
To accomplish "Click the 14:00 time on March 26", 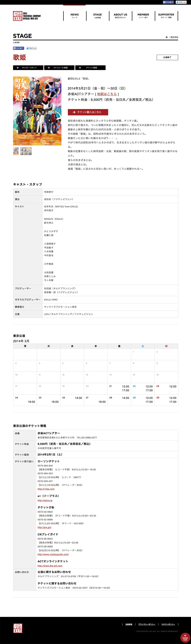I will tap(78, 398).
